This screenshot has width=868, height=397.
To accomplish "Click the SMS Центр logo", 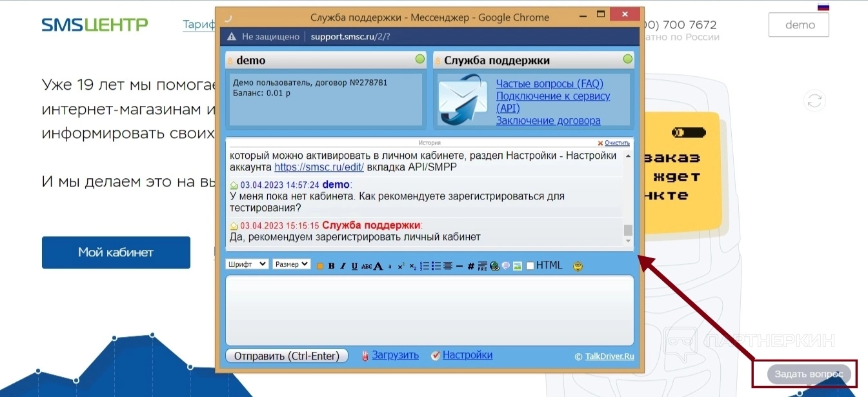I will click(x=95, y=25).
